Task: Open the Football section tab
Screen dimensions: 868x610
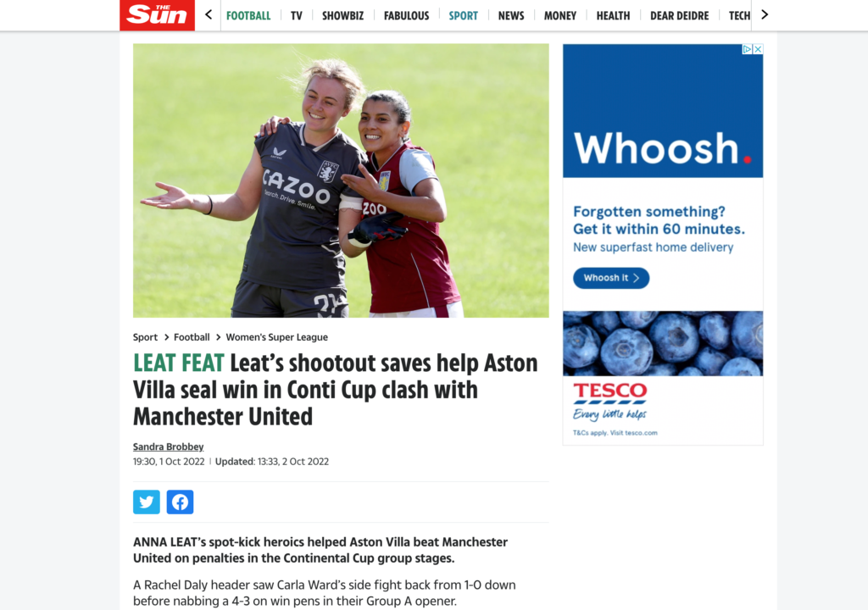Action: (248, 16)
